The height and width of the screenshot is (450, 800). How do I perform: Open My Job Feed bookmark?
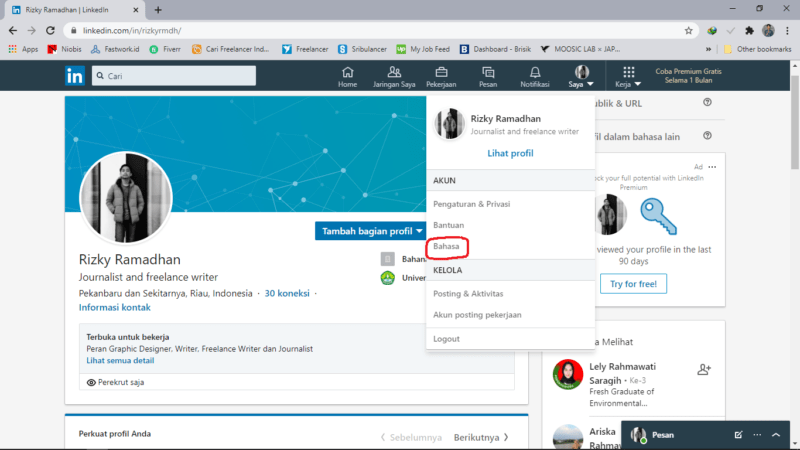click(423, 49)
